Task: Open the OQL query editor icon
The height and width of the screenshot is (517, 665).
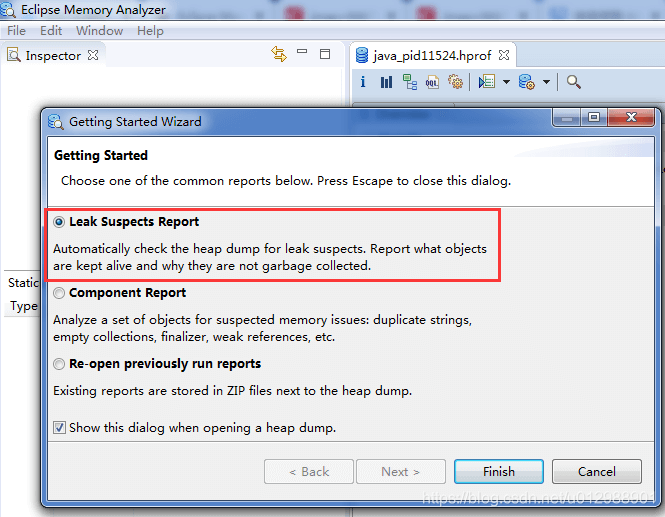Action: tap(432, 81)
